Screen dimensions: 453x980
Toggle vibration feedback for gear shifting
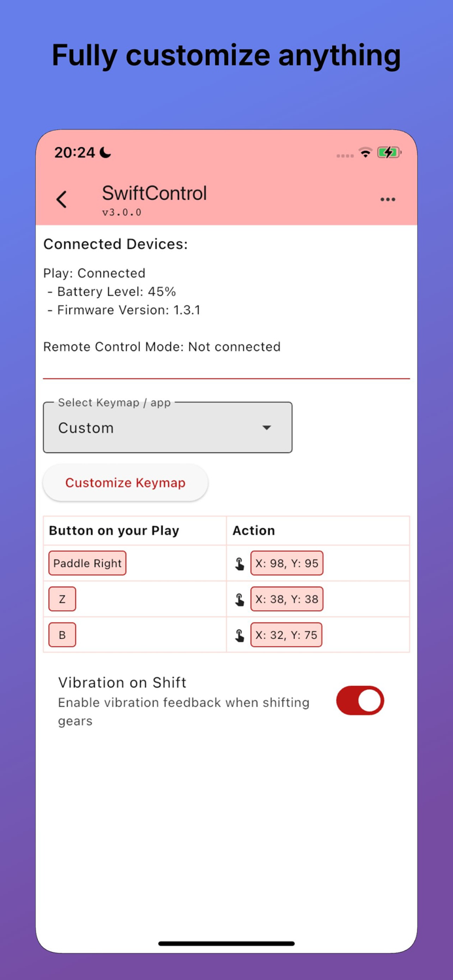[x=360, y=700]
